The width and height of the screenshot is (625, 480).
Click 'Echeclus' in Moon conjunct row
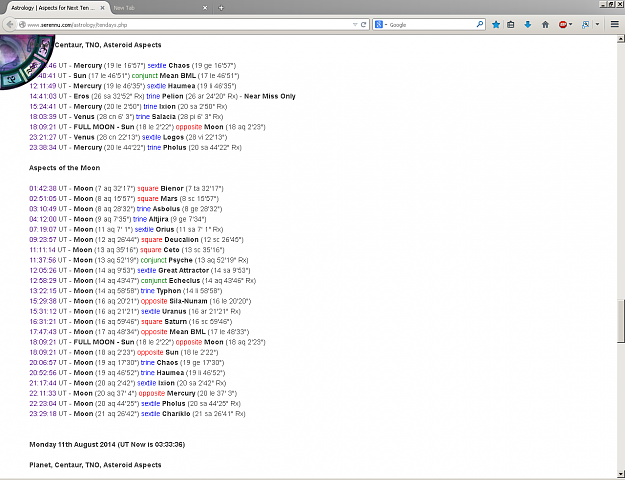coord(184,281)
